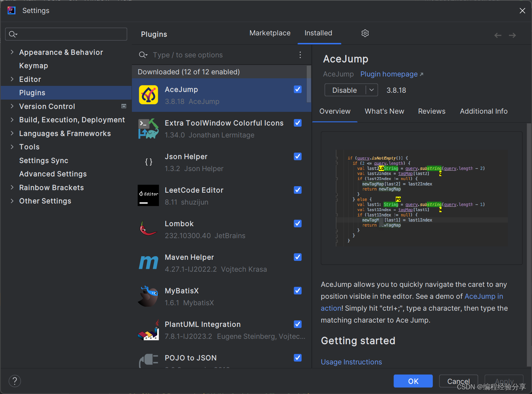
Task: Switch to the Installed tab
Action: pos(318,33)
